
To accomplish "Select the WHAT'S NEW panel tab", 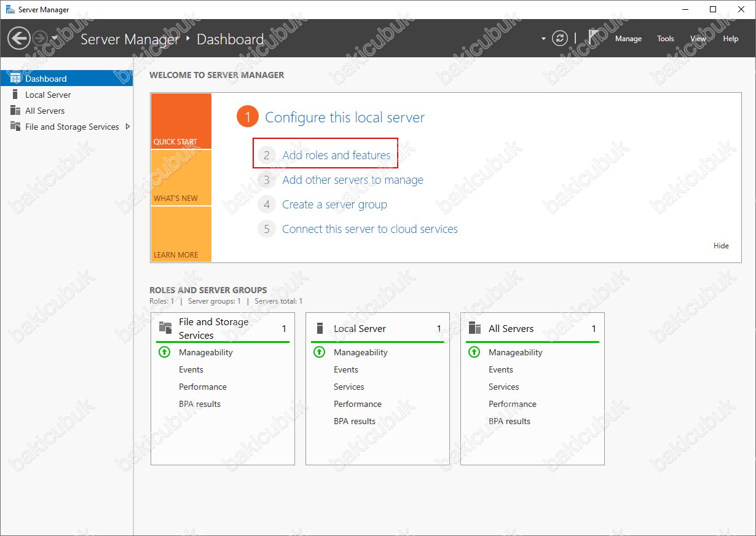I will tap(181, 178).
